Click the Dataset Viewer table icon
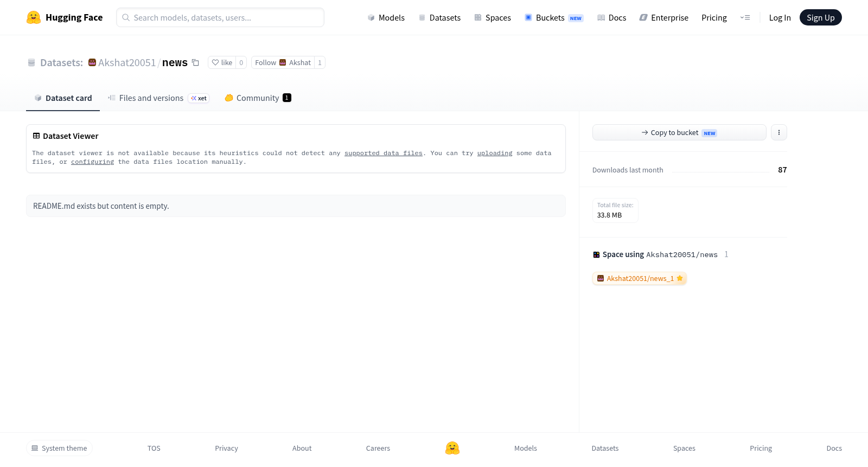 pos(36,136)
